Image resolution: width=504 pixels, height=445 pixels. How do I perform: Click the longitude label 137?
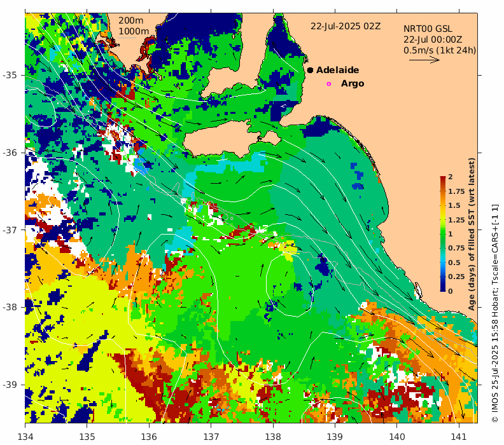tap(211, 437)
